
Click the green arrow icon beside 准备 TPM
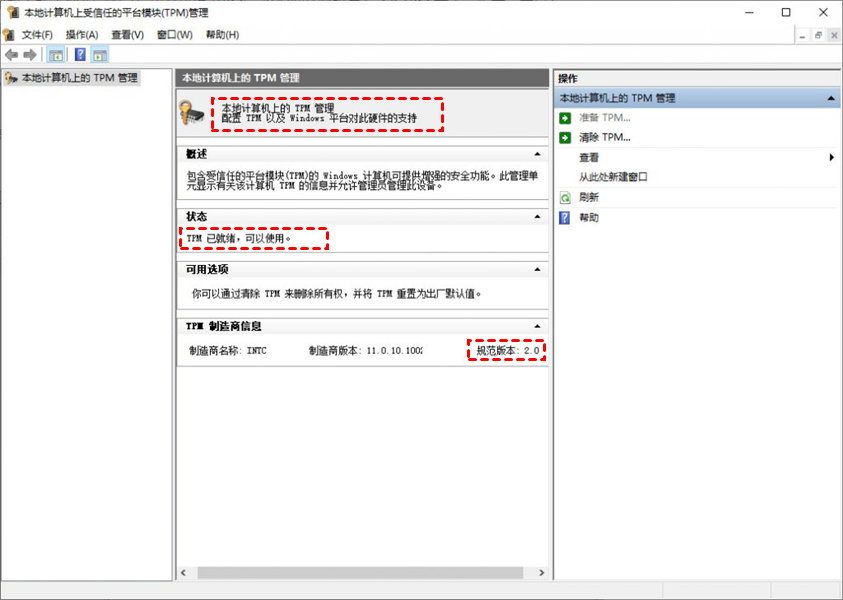coord(565,118)
